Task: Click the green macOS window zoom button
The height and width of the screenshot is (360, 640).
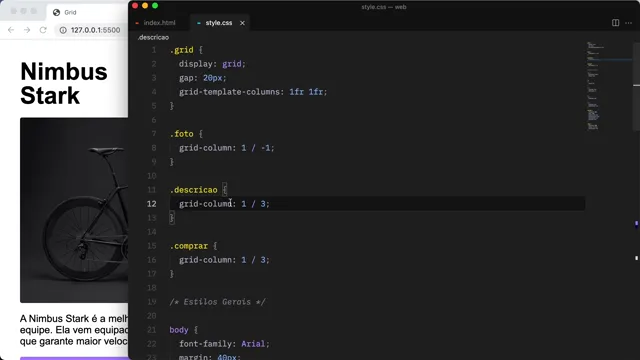Action: (155, 6)
